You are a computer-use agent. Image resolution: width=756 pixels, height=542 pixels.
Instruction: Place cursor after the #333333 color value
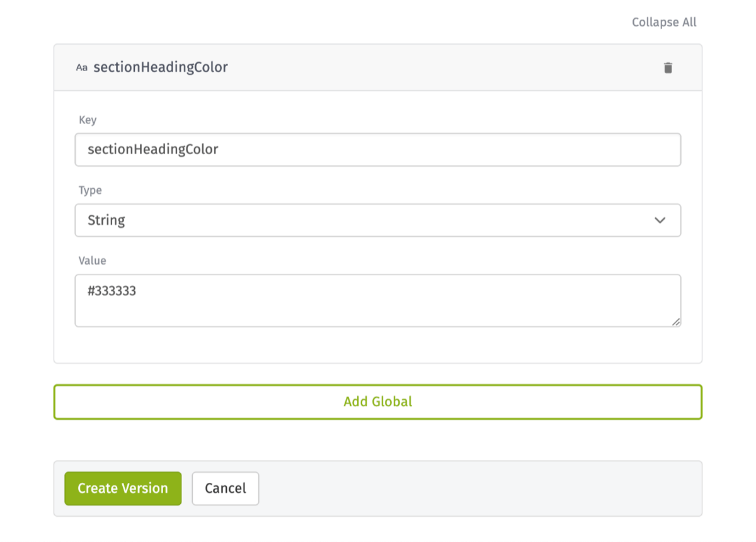[x=137, y=291]
